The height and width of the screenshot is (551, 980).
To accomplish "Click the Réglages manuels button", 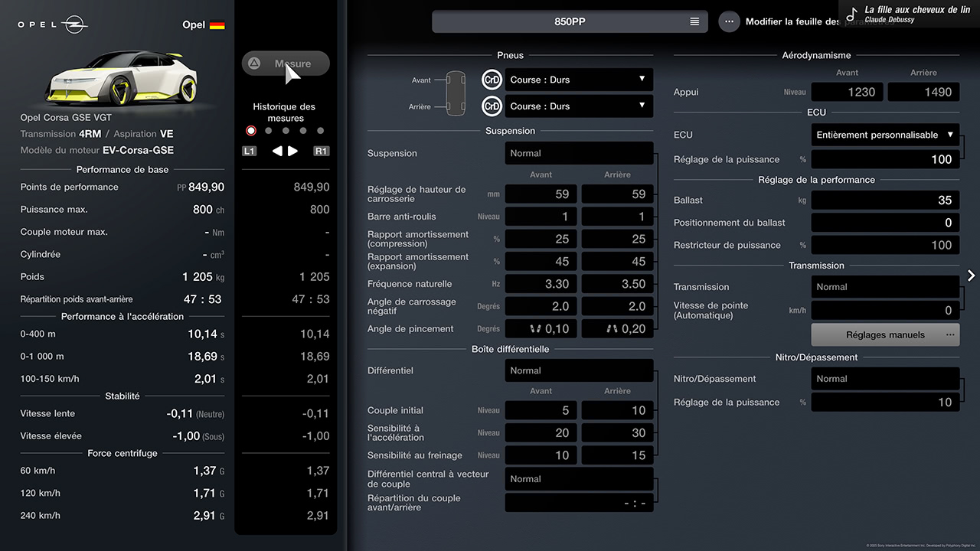I will click(884, 334).
